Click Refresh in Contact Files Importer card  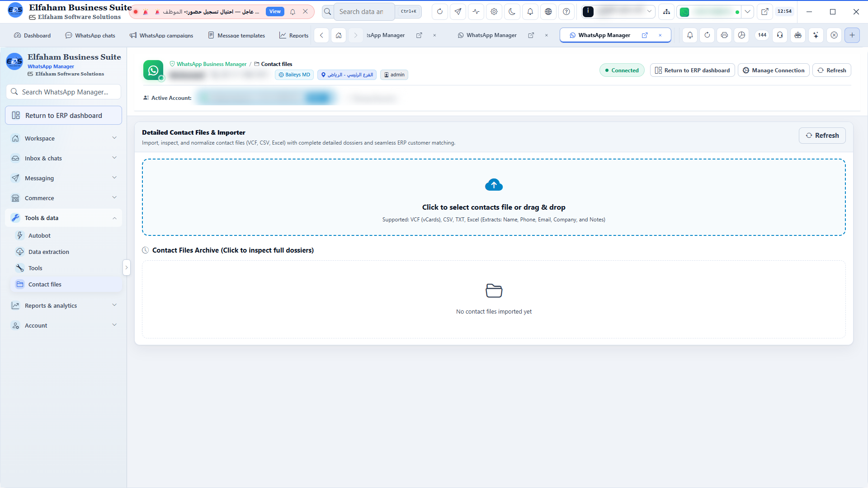click(822, 136)
